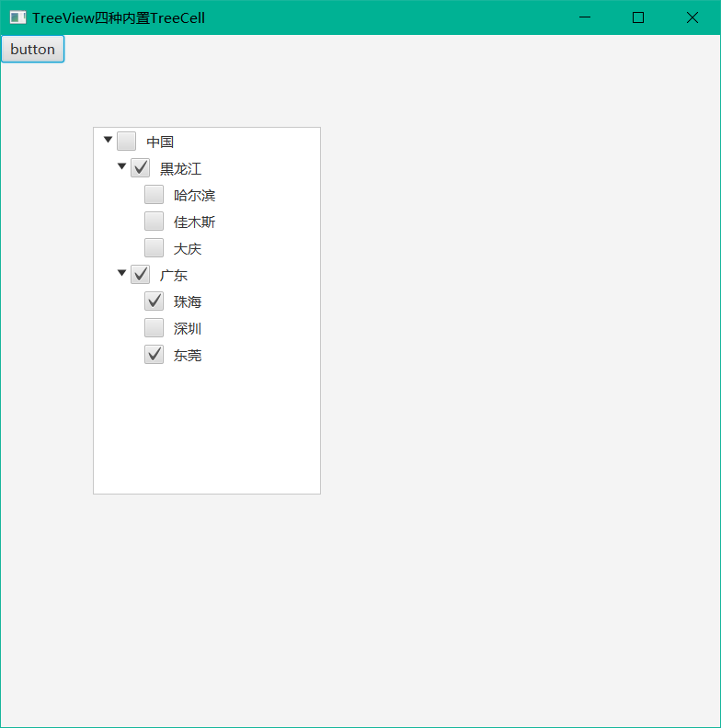Check the 哈尔滨 checkbox
Viewport: 721px width, 728px height.
coord(154,195)
